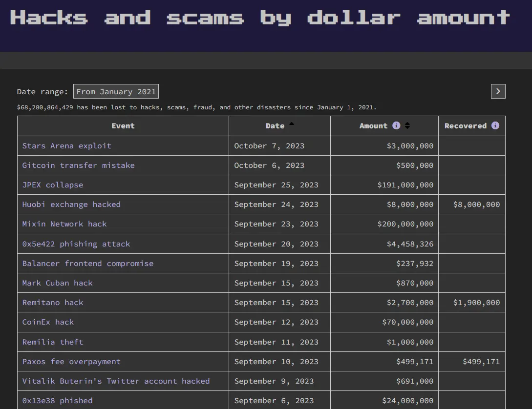Click the $68,280,864,429 total lost summary text
Image resolution: width=532 pixels, height=409 pixels.
[x=197, y=107]
